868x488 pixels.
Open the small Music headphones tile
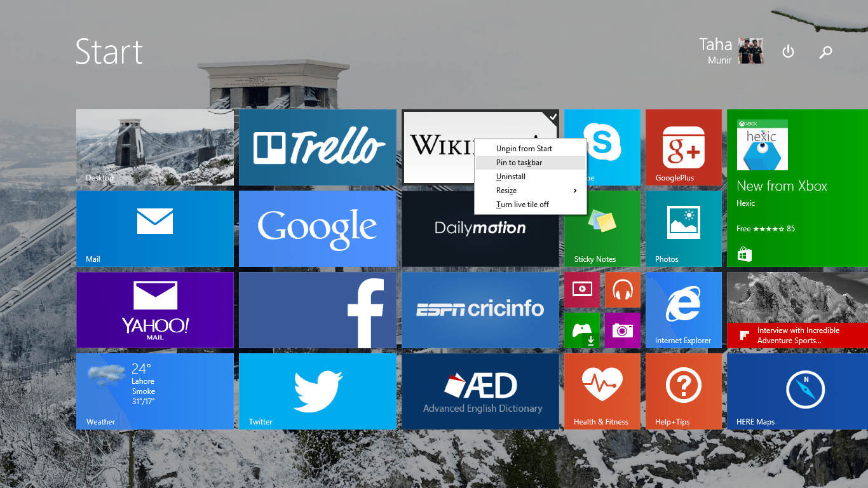point(622,290)
